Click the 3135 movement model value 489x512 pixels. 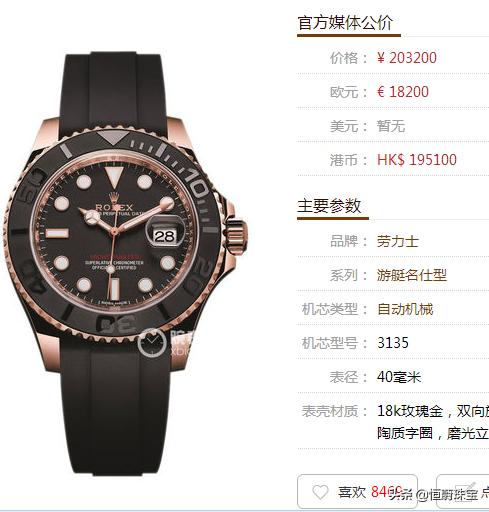393,343
